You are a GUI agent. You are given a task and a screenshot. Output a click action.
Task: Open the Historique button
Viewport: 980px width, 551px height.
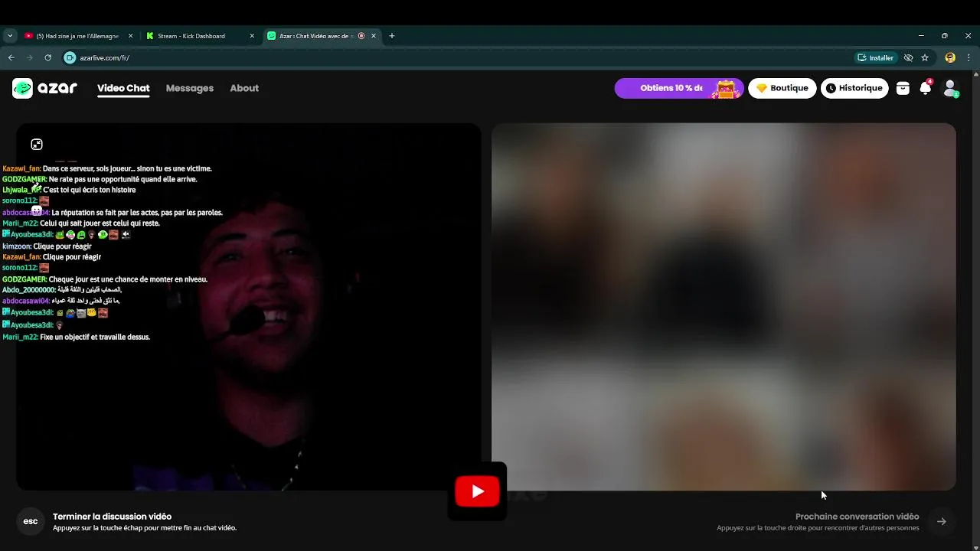point(854,88)
